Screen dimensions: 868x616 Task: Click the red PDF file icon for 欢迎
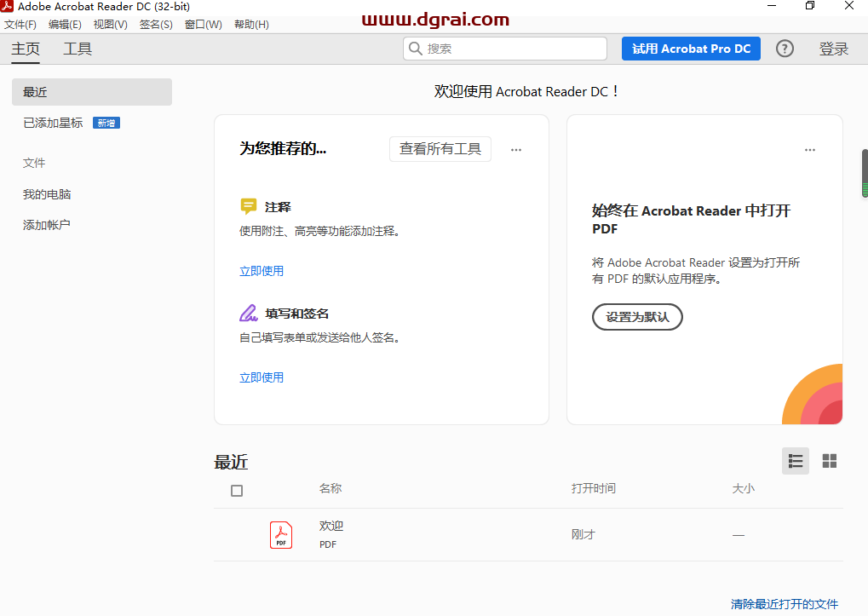[x=281, y=534]
